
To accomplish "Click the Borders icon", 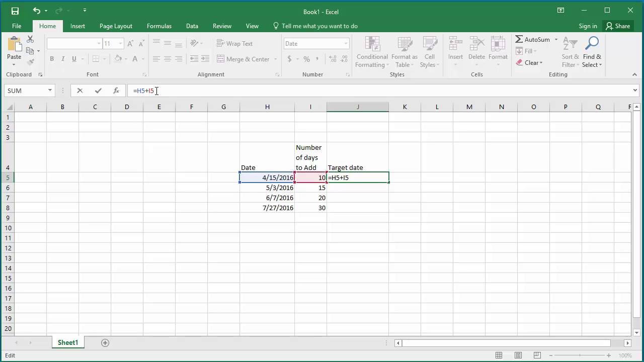I will click(96, 59).
